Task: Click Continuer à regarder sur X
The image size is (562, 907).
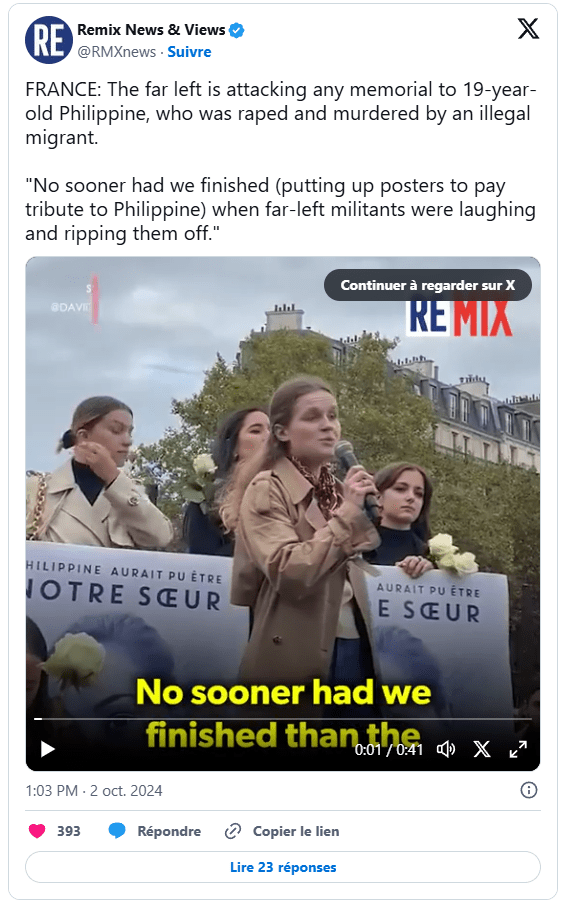Action: point(427,285)
